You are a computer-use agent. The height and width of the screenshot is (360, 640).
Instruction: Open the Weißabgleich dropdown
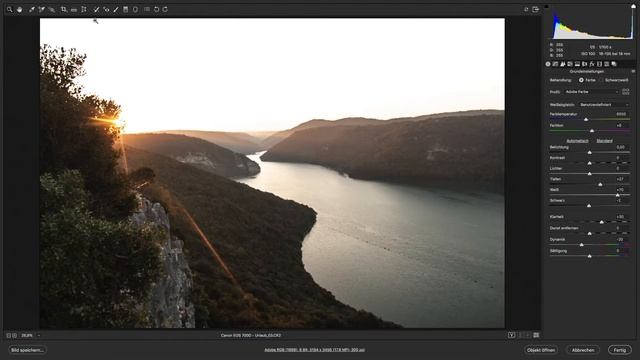[x=604, y=105]
